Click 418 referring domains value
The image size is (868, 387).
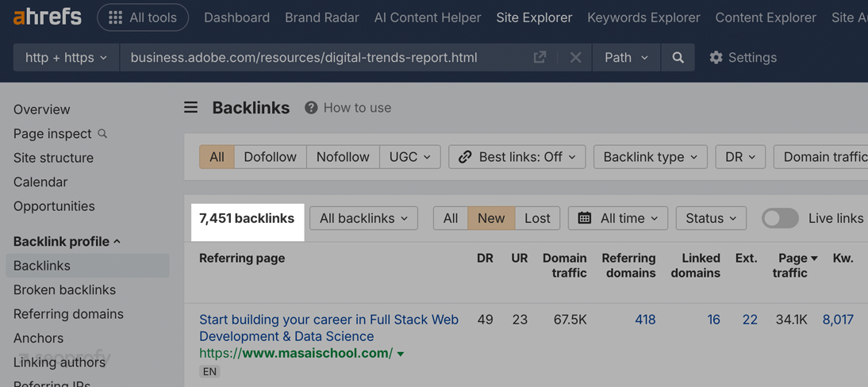646,320
